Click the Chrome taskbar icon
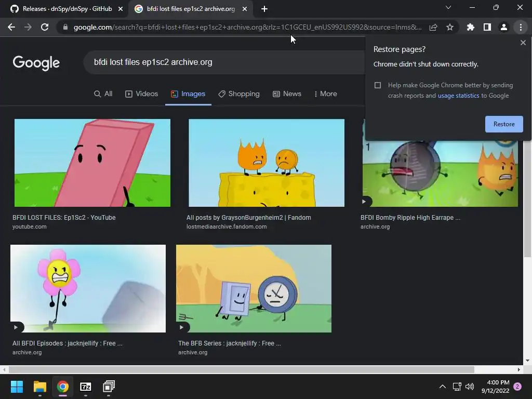The width and height of the screenshot is (532, 399). 63,387
